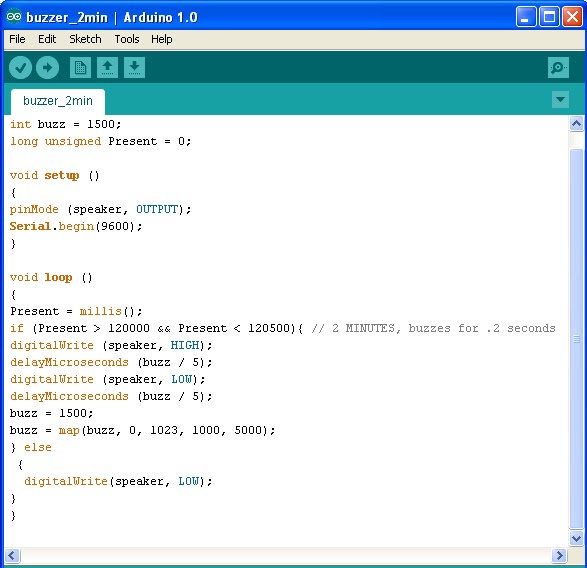
Task: Click the first 'delayMicroseconds (buzz / 5);' line
Action: tap(111, 362)
